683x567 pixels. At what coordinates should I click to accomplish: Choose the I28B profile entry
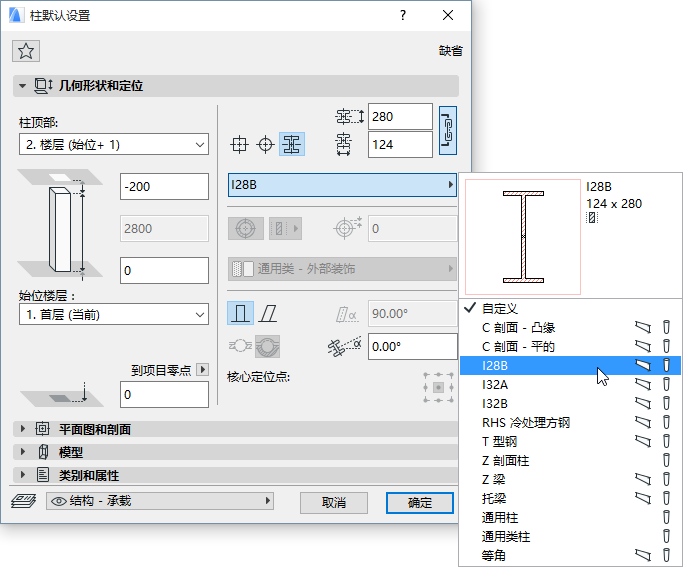(x=570, y=365)
